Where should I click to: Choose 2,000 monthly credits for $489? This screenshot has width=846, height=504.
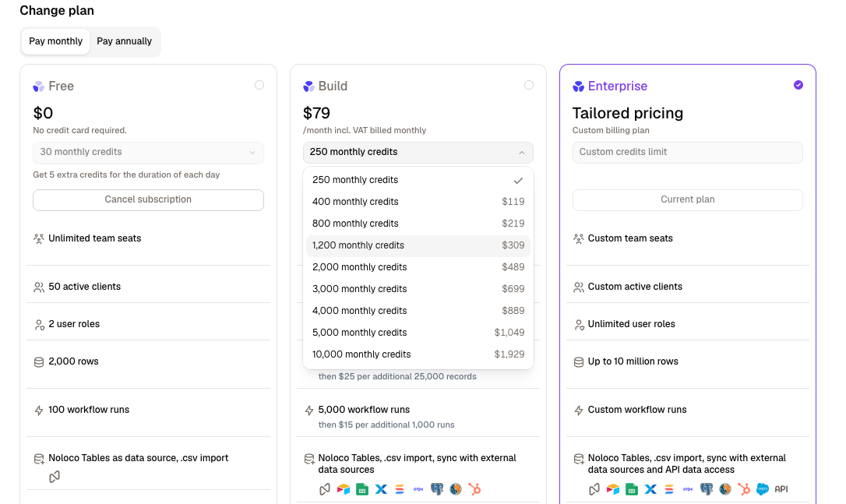(418, 268)
